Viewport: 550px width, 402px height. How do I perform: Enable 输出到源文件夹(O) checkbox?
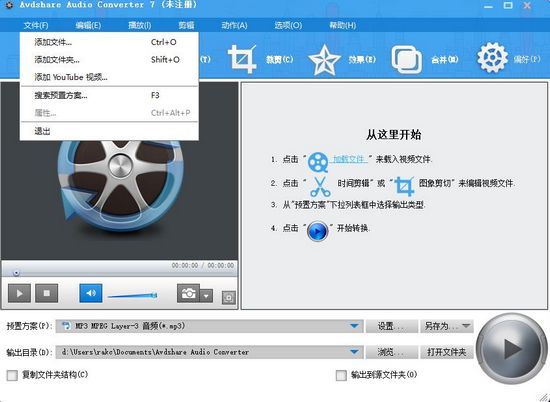341,375
